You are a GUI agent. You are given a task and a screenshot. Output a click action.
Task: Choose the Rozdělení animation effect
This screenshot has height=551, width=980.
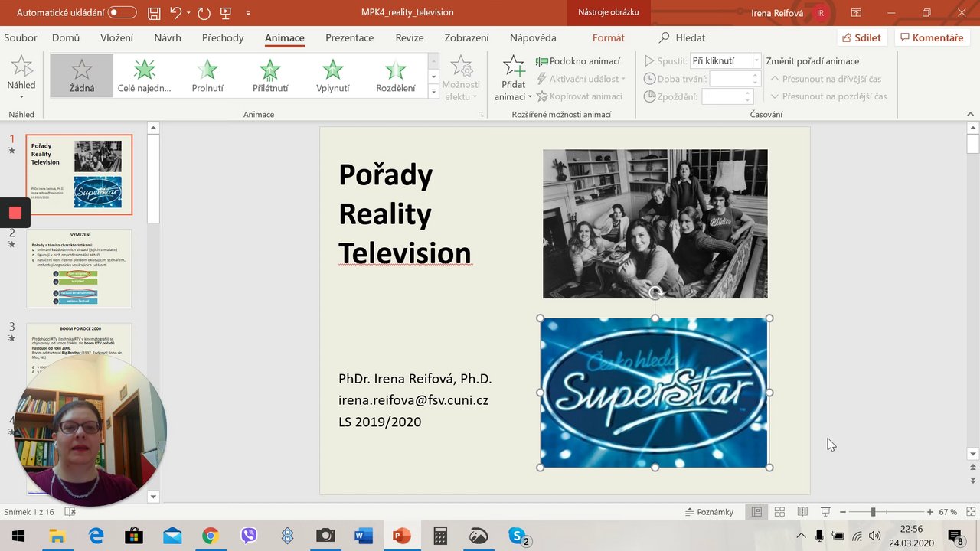coord(396,76)
